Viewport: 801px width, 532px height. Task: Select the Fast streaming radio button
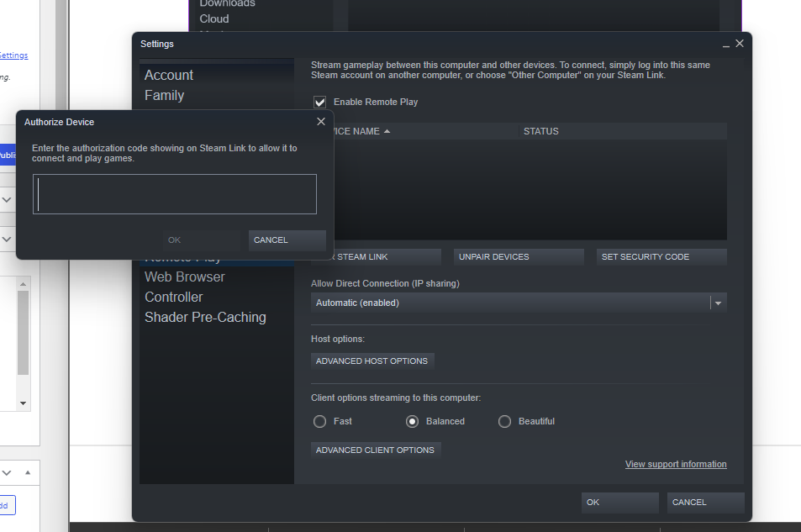click(x=319, y=422)
